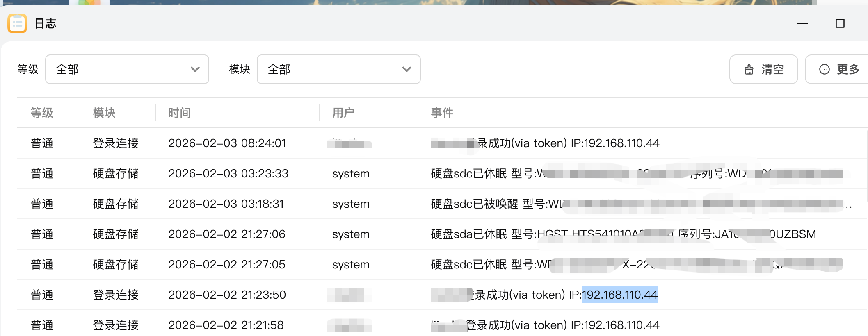868x336 pixels.
Task: Click the 等级 column header
Action: coord(42,113)
